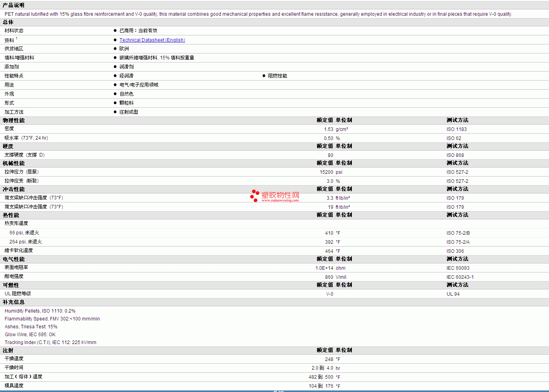Click the Tracking Index (C.T.I) line
Image resolution: width=549 pixels, height=392 pixels.
tap(50, 342)
